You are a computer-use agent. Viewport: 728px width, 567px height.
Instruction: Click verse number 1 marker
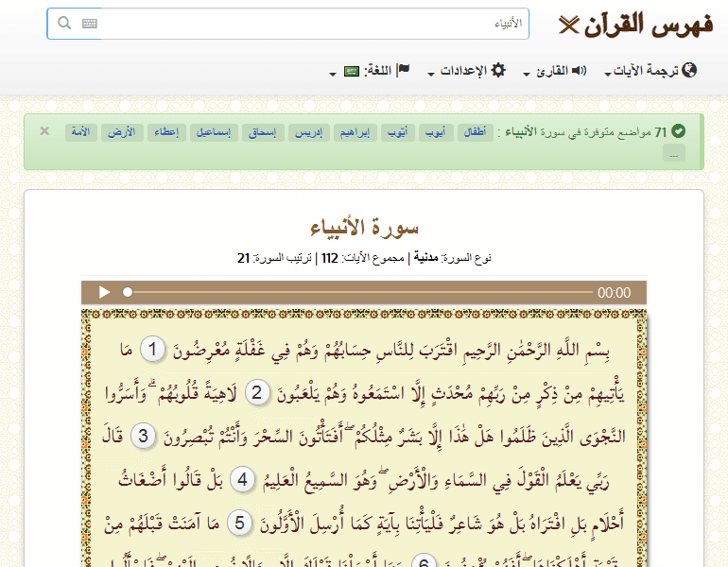[x=152, y=351]
